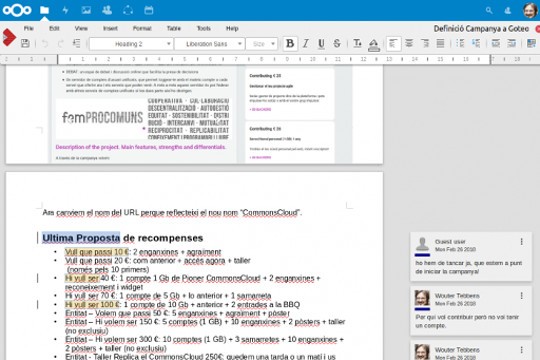The width and height of the screenshot is (540, 360).
Task: Click the first paragraph spacing icon
Action: pyautogui.click(x=496, y=43)
